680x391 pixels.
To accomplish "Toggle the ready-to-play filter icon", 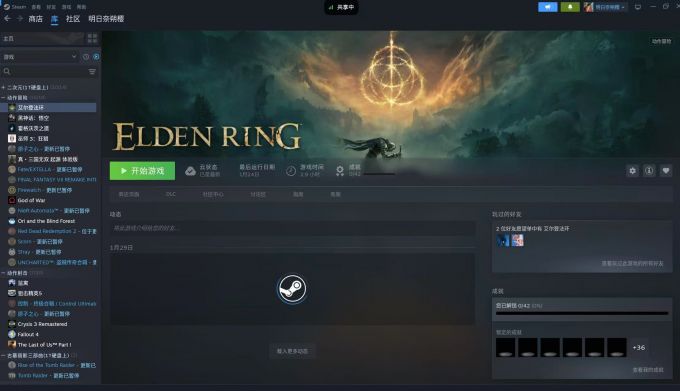I will (96, 57).
